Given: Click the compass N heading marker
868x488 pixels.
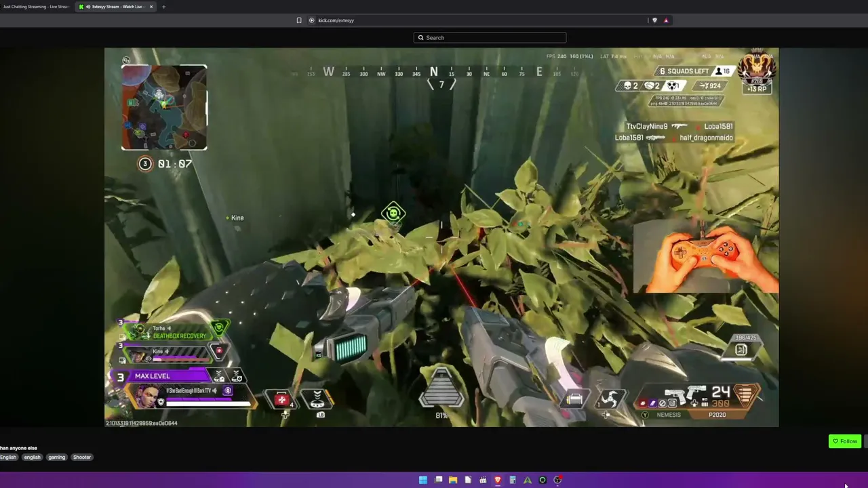Looking at the screenshot, I should click(x=434, y=71).
